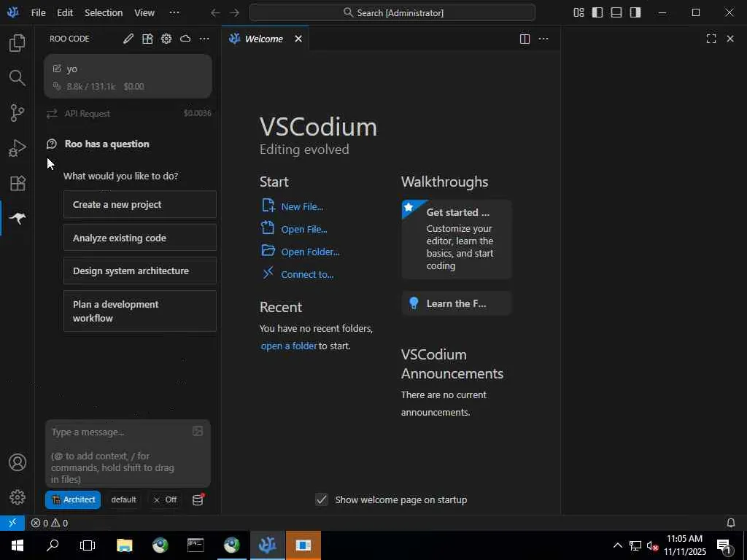
Task: Expand the 'yo' task header
Action: 128,76
